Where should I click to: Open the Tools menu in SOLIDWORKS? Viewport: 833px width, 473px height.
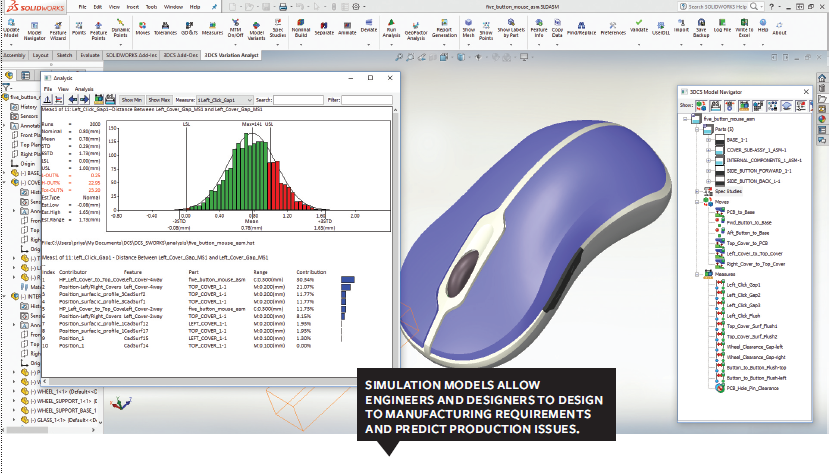point(151,7)
